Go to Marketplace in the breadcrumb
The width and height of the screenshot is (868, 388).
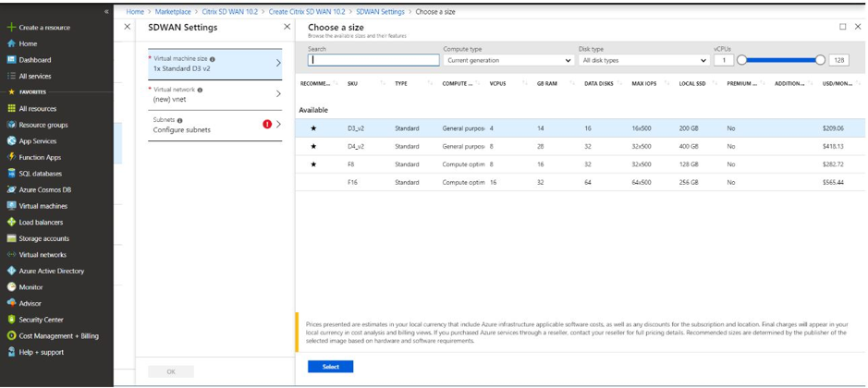(173, 12)
